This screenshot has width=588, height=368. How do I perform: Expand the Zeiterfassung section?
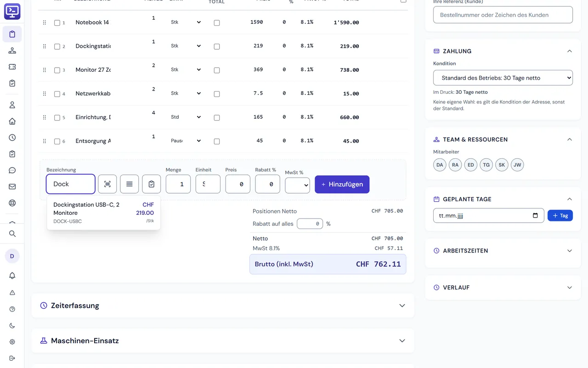[x=223, y=305]
